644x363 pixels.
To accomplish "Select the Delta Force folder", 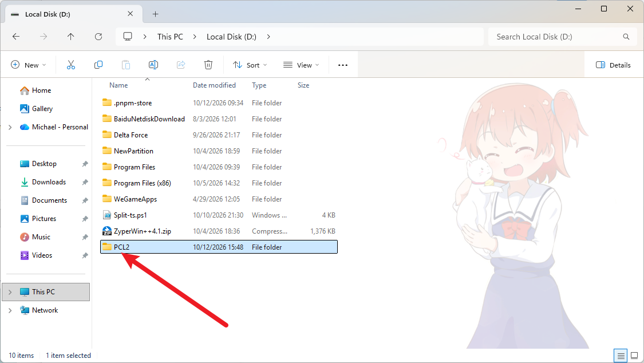I will pos(219,135).
